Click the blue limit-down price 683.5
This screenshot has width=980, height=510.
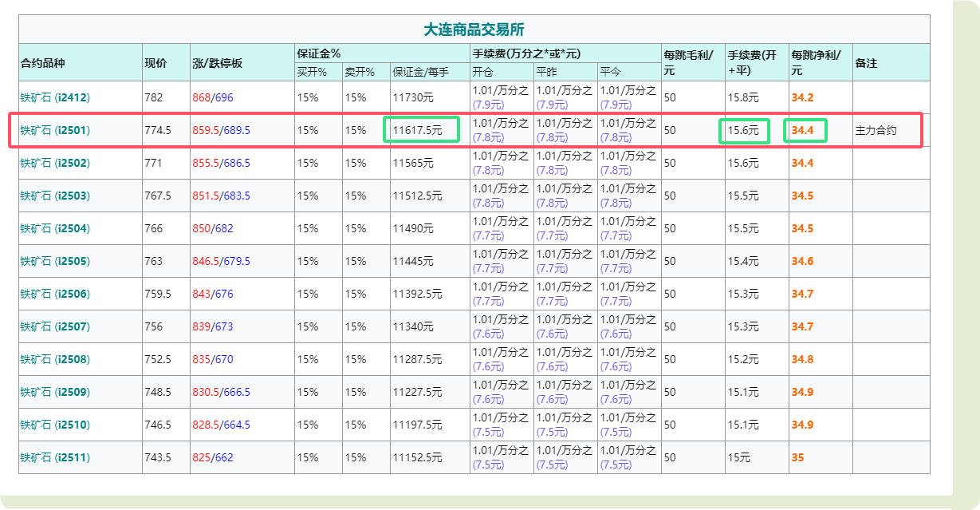click(237, 196)
